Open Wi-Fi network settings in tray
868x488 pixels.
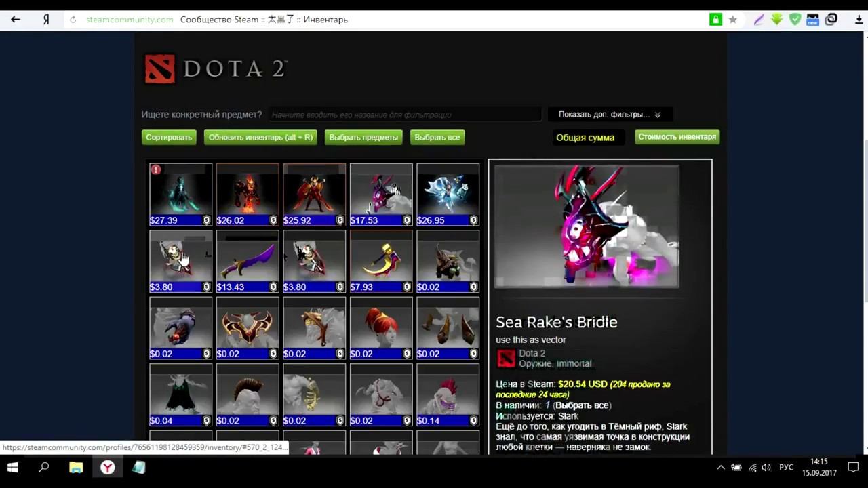[752, 468]
